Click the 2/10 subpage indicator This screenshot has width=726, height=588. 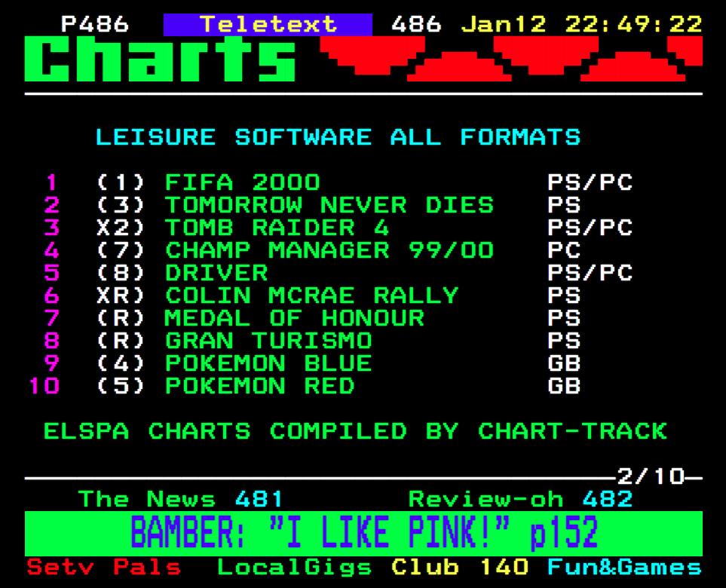[x=651, y=476]
